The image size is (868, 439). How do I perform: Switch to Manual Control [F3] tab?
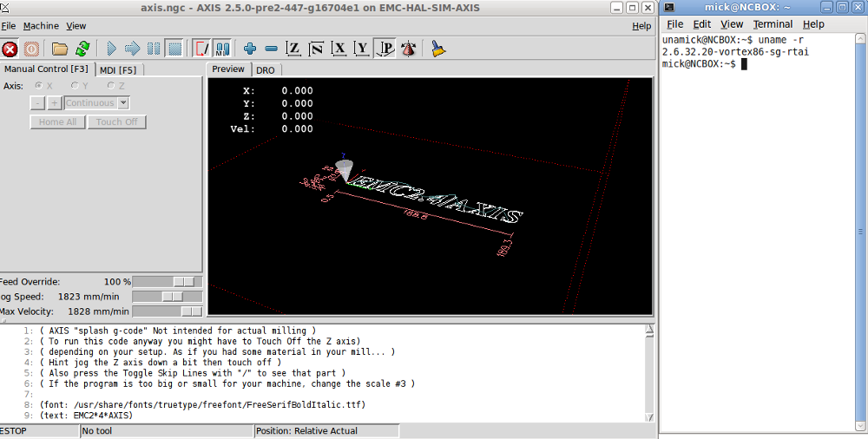click(47, 69)
